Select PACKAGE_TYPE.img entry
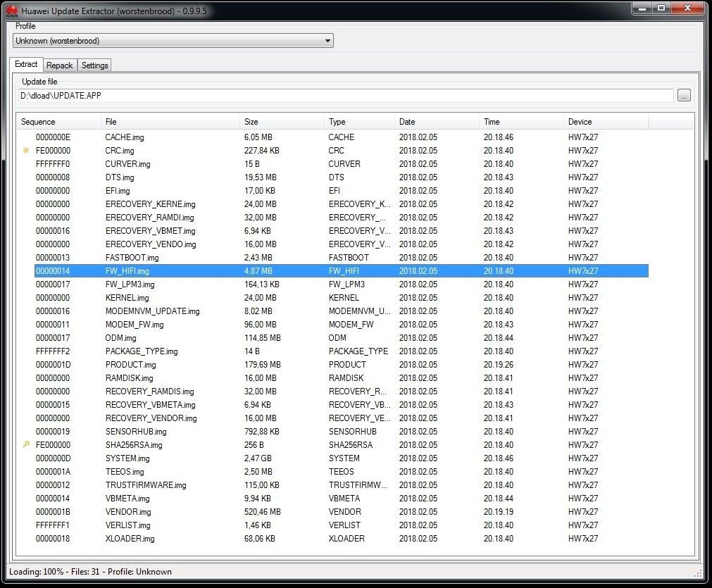Screen dimensions: 712x588 click(x=342, y=351)
